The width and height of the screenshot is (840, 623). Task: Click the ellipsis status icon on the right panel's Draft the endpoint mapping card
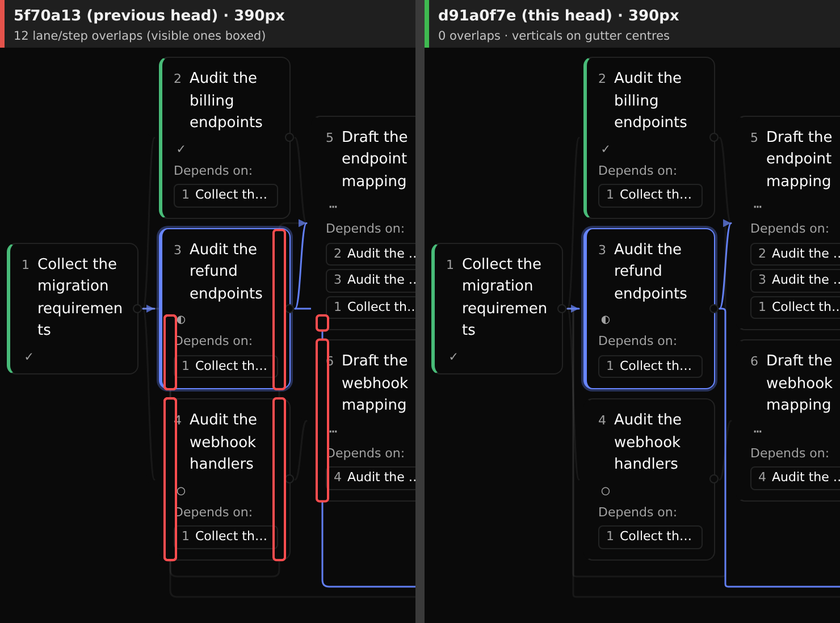[x=758, y=207]
